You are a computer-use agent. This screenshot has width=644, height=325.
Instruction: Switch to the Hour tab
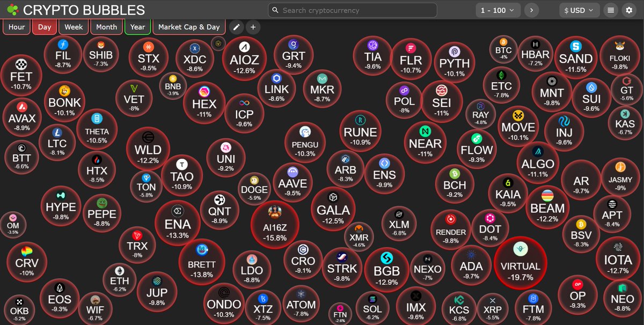tap(17, 27)
